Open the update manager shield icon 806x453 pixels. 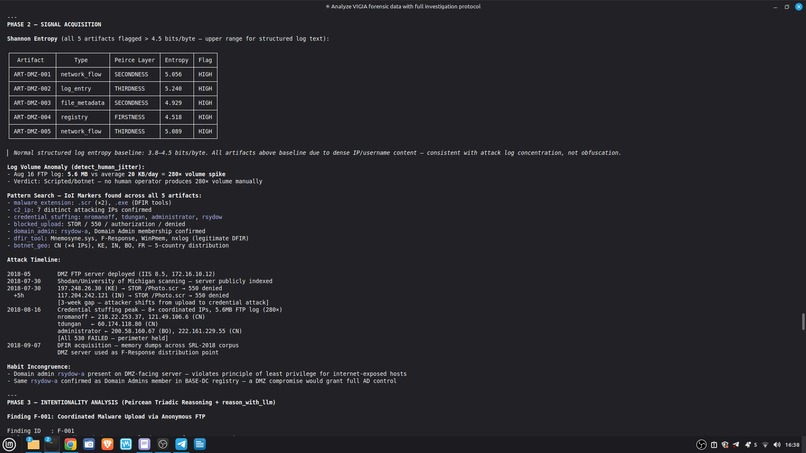click(x=725, y=445)
